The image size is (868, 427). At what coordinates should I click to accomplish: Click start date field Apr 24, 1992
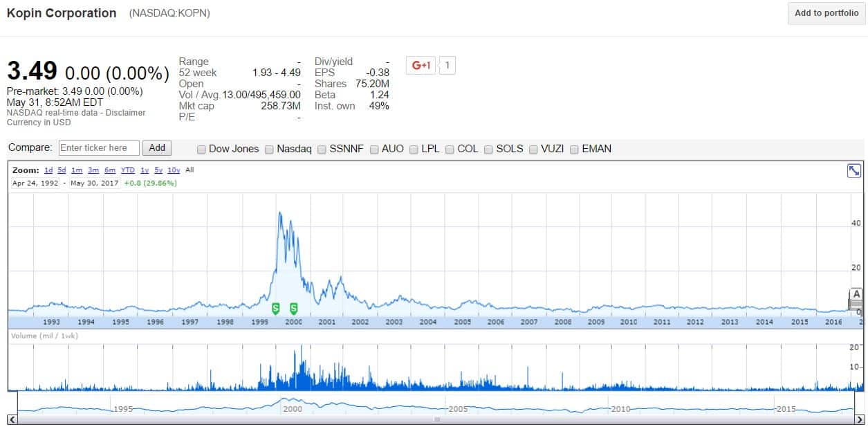click(35, 183)
